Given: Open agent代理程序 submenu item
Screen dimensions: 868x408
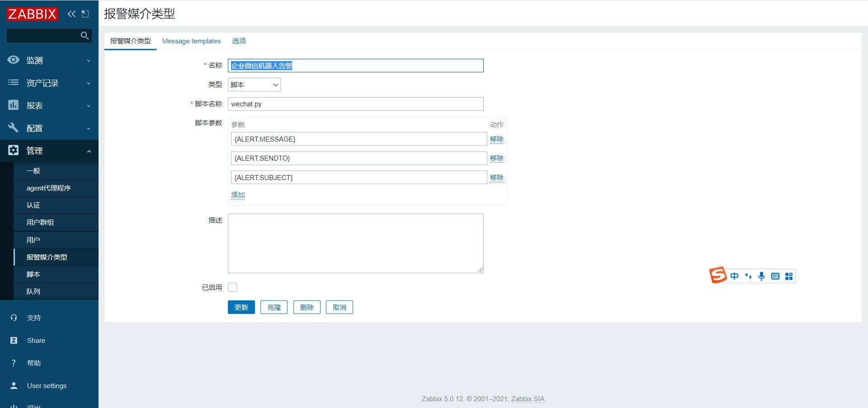Looking at the screenshot, I should coord(56,188).
